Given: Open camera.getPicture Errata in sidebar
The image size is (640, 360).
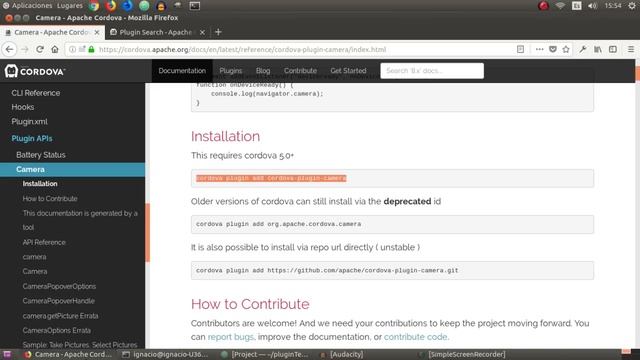Looking at the screenshot, I should pyautogui.click(x=60, y=316).
